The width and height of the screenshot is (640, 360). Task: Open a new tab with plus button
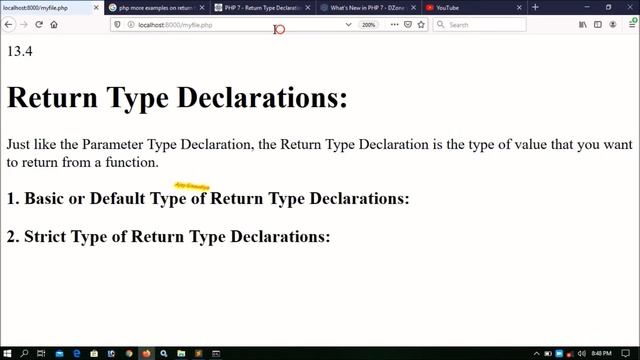pos(536,7)
